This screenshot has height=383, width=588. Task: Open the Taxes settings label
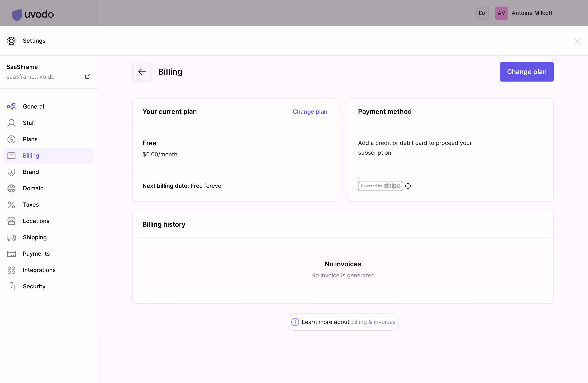pyautogui.click(x=31, y=205)
